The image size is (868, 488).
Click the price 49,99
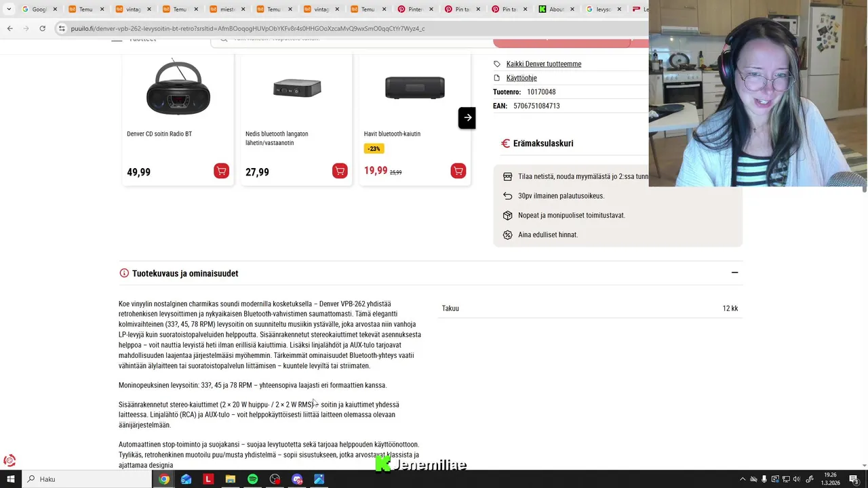tap(138, 172)
